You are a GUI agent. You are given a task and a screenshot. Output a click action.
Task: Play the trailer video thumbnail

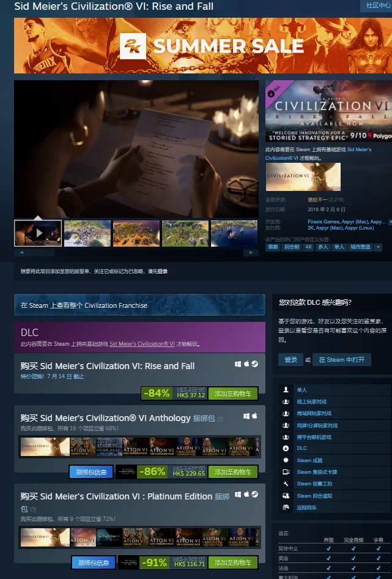pos(38,233)
